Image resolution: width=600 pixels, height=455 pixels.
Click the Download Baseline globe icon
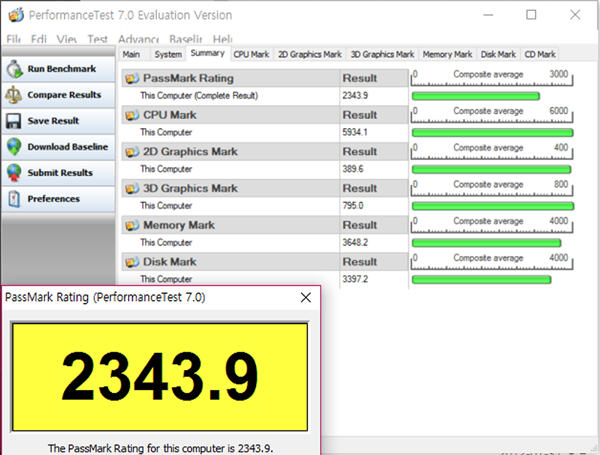coord(14,147)
